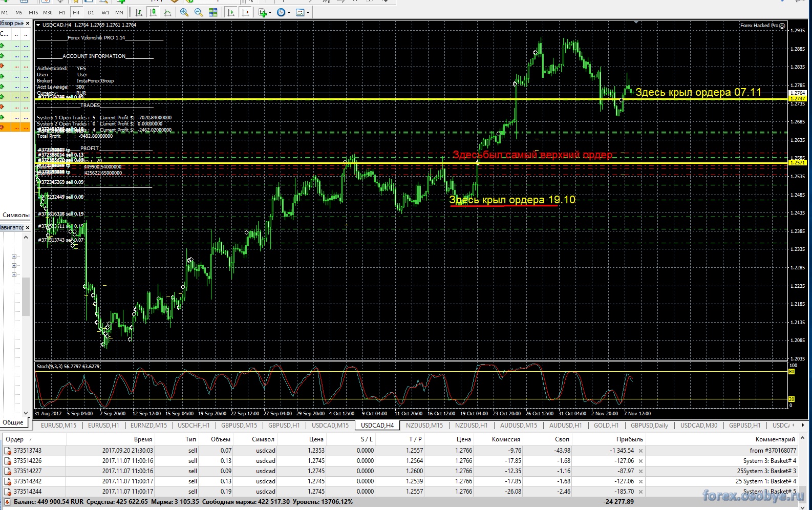Select the W1 timeframe
The height and width of the screenshot is (510, 812).
[x=105, y=12]
